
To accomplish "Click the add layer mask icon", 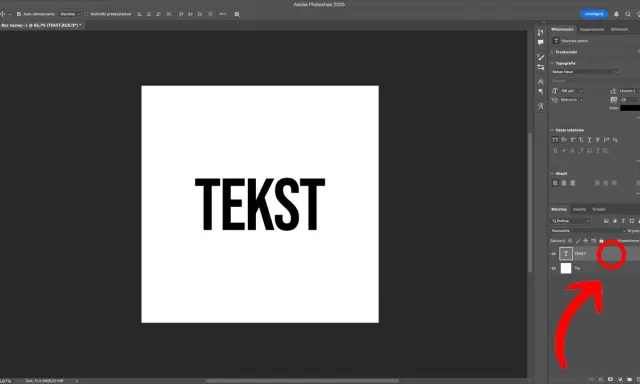I will 610,379.
